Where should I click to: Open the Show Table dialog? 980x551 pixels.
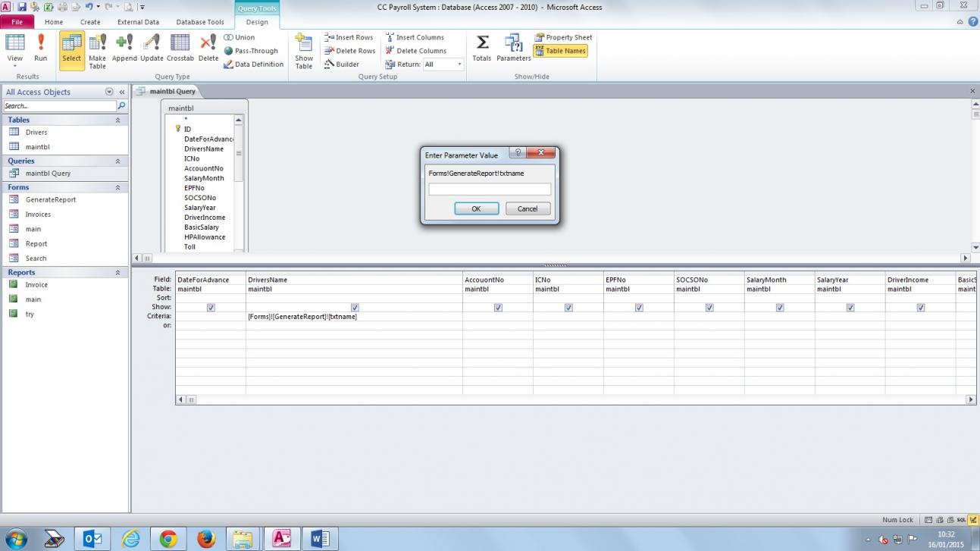tap(304, 51)
